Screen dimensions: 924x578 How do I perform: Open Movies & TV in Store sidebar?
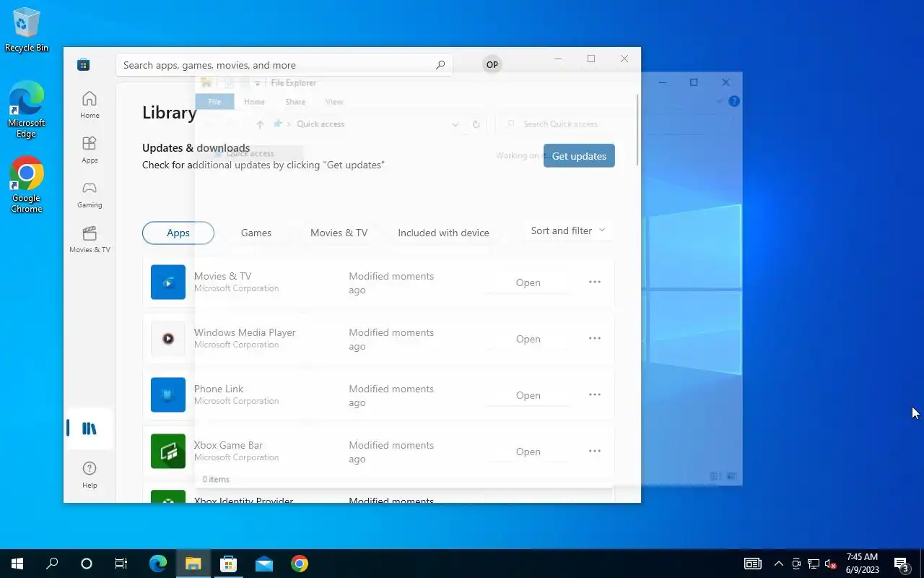click(x=90, y=239)
